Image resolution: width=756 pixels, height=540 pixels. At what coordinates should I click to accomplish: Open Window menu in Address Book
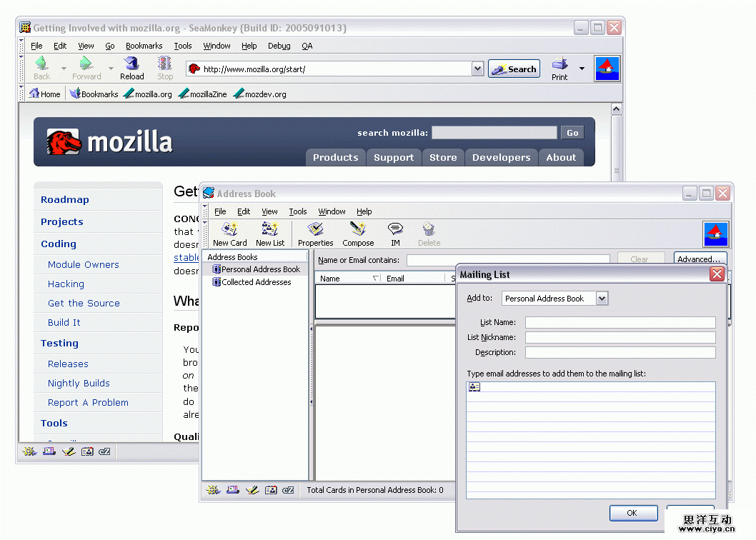(x=332, y=211)
